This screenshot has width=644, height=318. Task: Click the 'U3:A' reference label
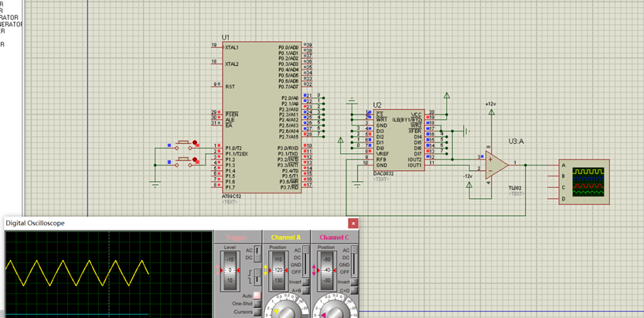coord(516,142)
